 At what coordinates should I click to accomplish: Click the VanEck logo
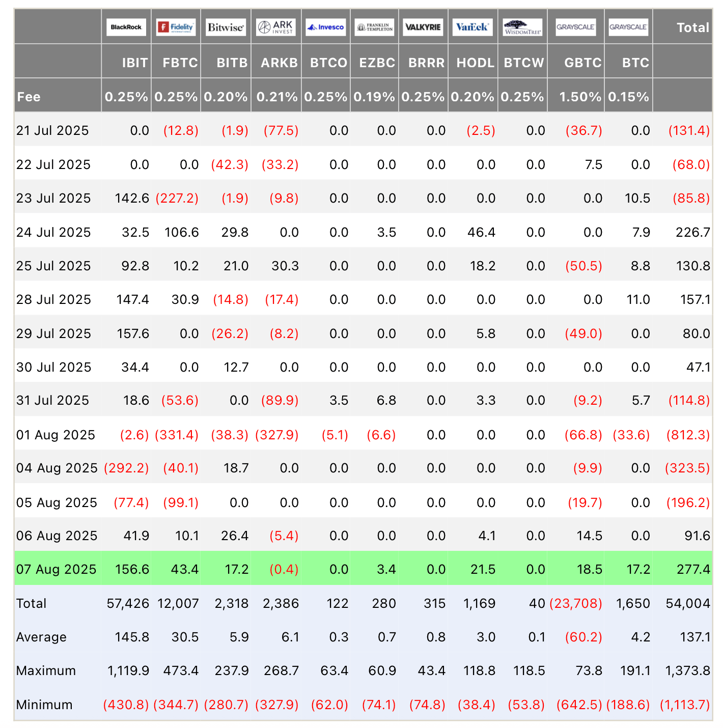[472, 27]
